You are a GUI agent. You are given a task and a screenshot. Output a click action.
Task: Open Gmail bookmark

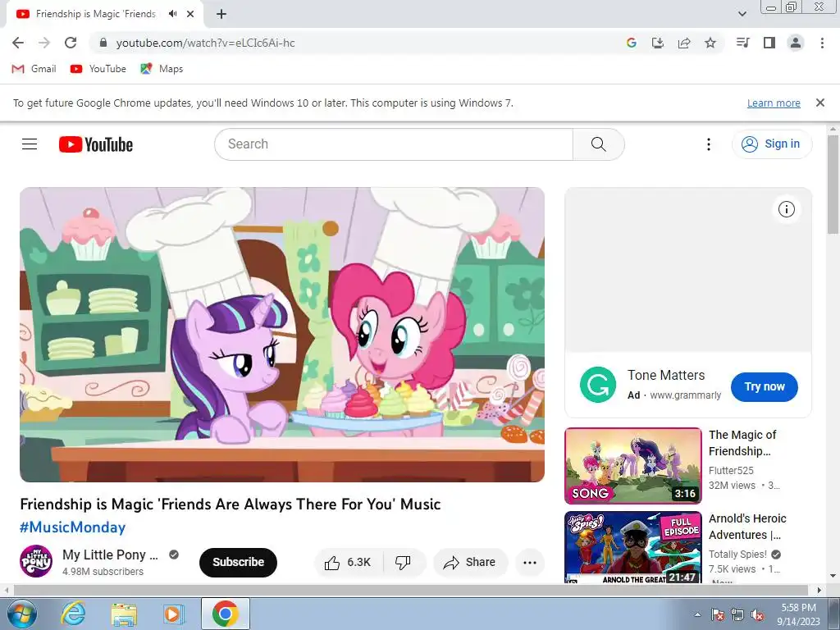[34, 69]
